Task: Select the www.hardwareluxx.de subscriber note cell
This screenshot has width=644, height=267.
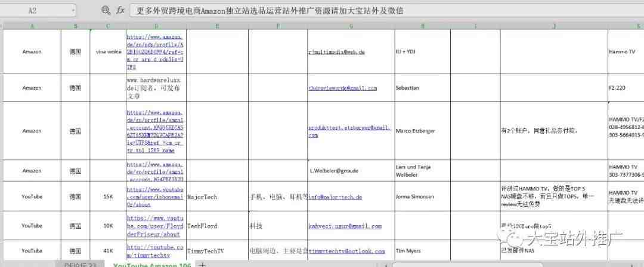Action: click(156, 88)
